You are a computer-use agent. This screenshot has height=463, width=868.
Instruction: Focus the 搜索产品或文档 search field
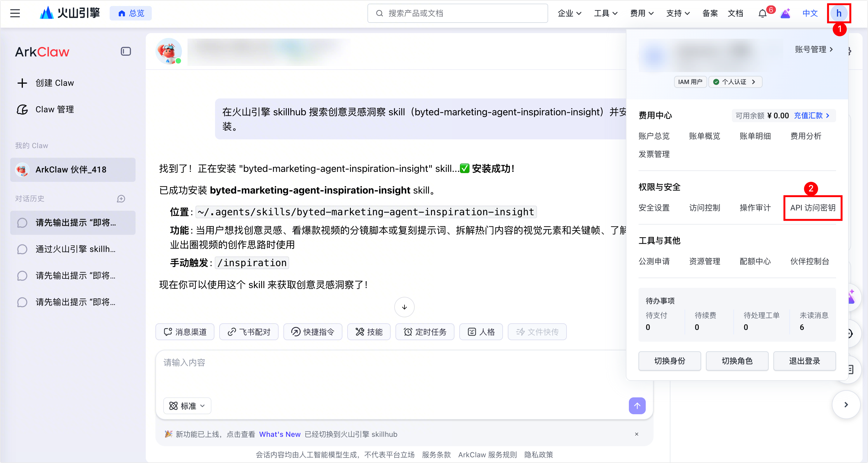pyautogui.click(x=457, y=14)
